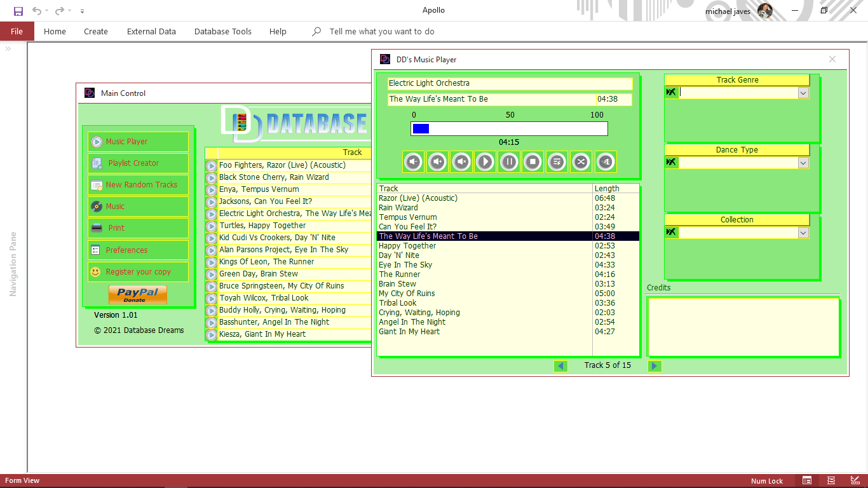Select My City Of Ruins in player list
This screenshot has width=868, height=488.
[x=508, y=294]
